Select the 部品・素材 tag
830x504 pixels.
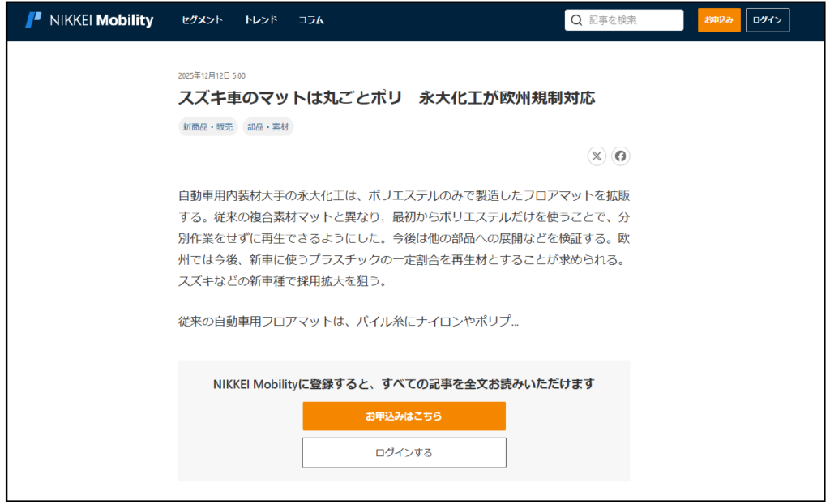(268, 127)
